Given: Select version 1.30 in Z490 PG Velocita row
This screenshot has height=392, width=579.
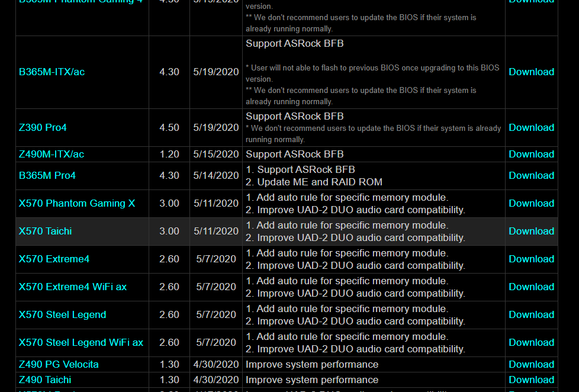Looking at the screenshot, I should [169, 364].
